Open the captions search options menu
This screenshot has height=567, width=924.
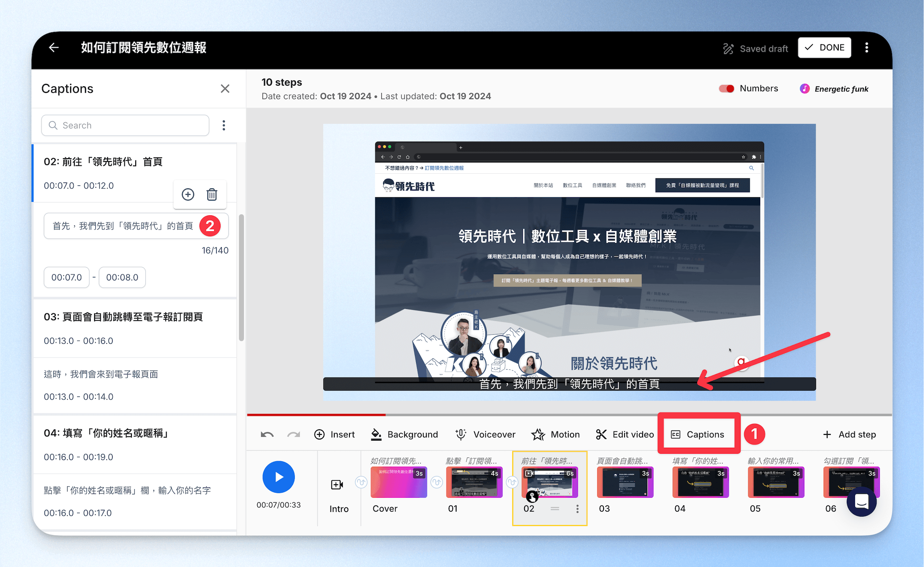click(x=224, y=125)
